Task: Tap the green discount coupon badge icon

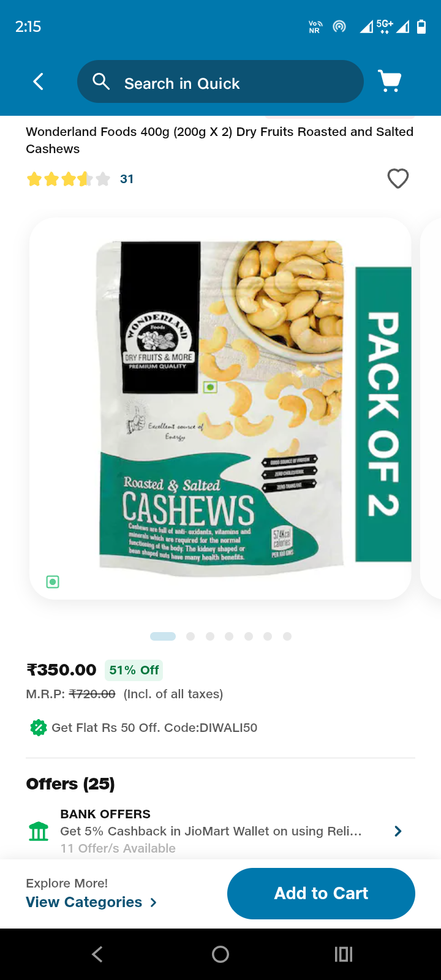Action: click(x=39, y=728)
